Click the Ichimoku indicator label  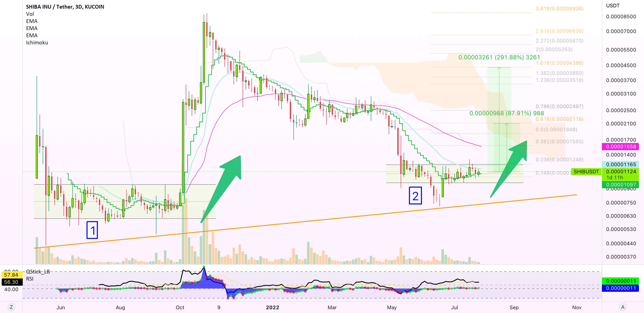point(37,42)
